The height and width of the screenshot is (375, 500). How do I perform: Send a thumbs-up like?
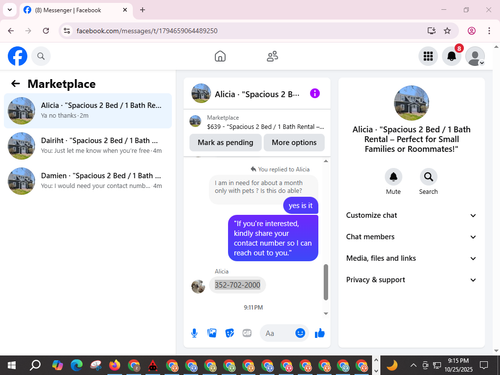[320, 333]
